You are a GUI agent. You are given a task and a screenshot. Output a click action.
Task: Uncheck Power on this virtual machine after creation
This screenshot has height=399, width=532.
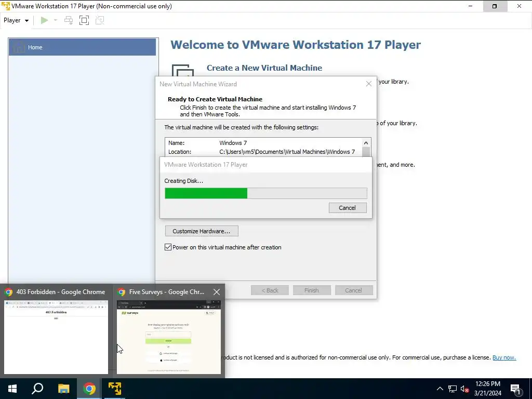pyautogui.click(x=168, y=247)
